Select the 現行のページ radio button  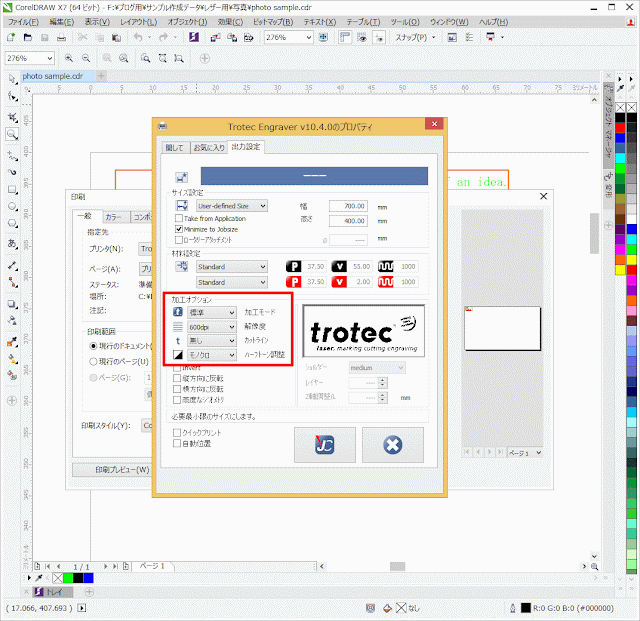[93, 362]
